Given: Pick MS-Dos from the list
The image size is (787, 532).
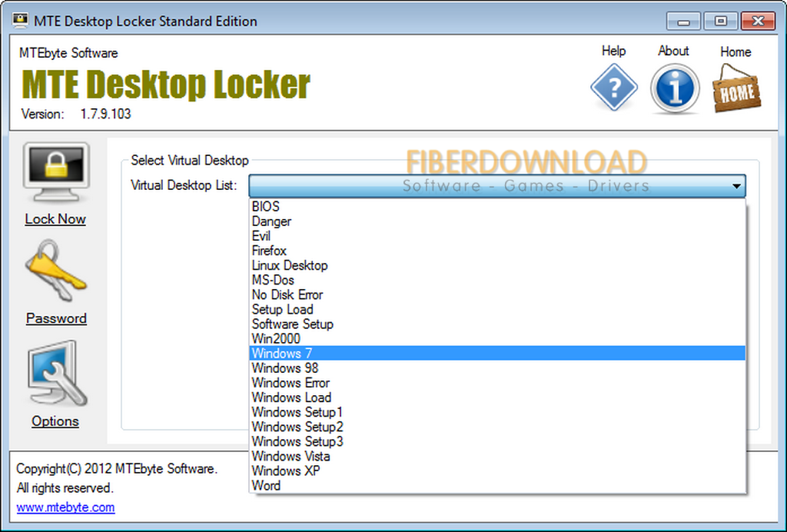Looking at the screenshot, I should pos(497,280).
